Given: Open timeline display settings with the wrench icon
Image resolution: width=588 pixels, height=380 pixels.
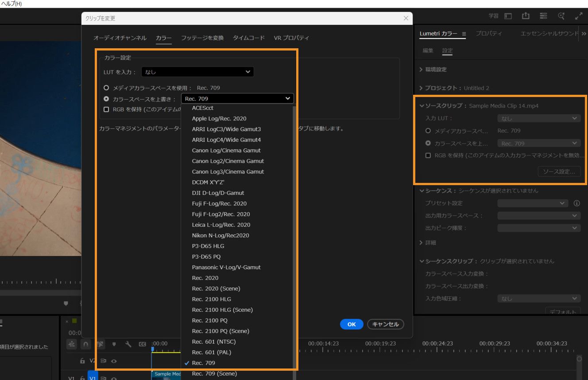Looking at the screenshot, I should click(128, 344).
